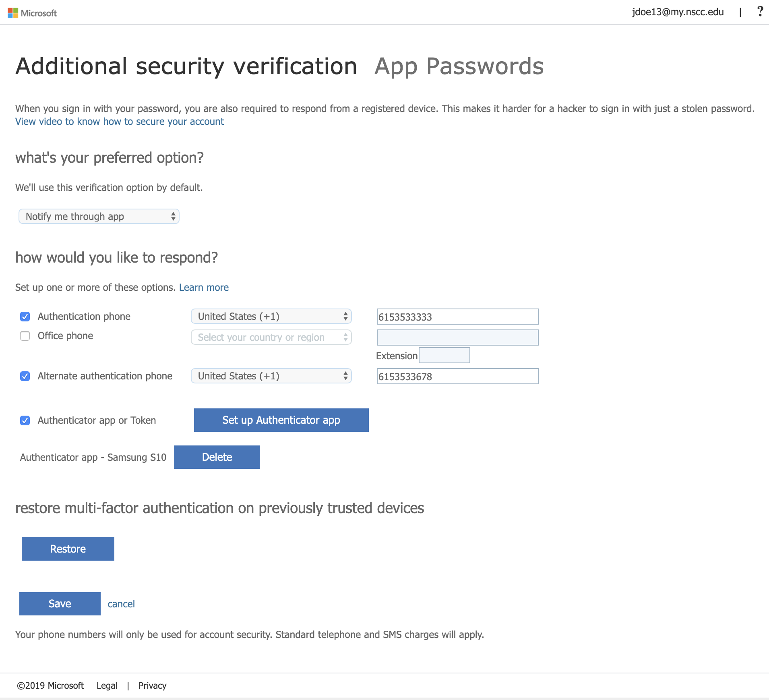Enable the Office phone checkbox
This screenshot has height=700, width=769.
pyautogui.click(x=25, y=336)
